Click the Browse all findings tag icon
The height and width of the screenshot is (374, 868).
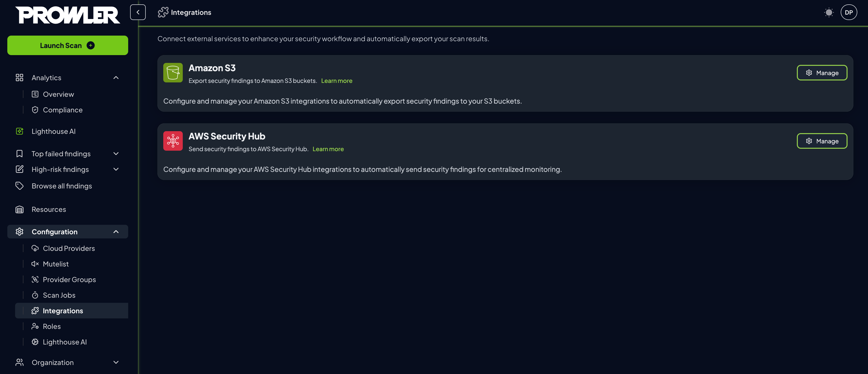19,186
